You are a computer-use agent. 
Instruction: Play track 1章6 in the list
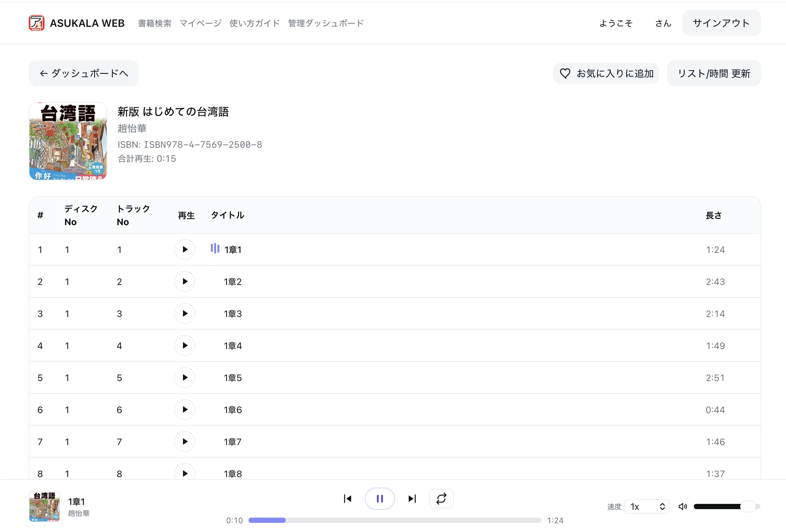pyautogui.click(x=185, y=410)
